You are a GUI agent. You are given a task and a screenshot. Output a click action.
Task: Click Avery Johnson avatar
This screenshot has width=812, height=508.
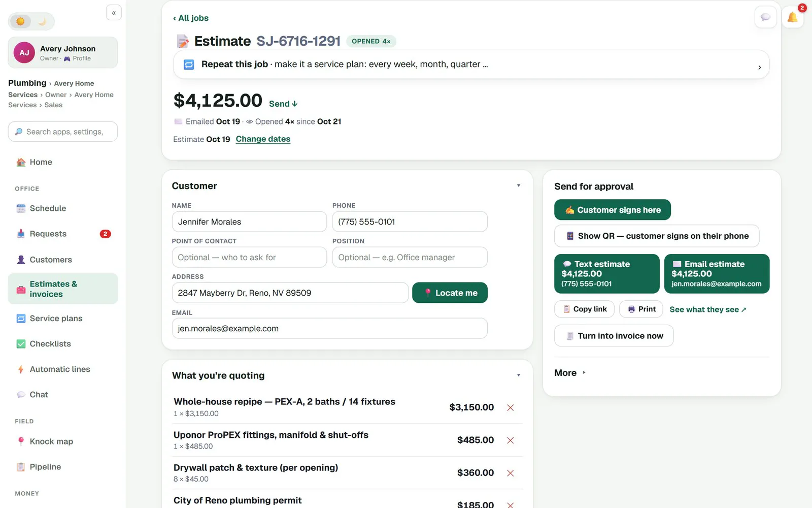[x=24, y=53]
